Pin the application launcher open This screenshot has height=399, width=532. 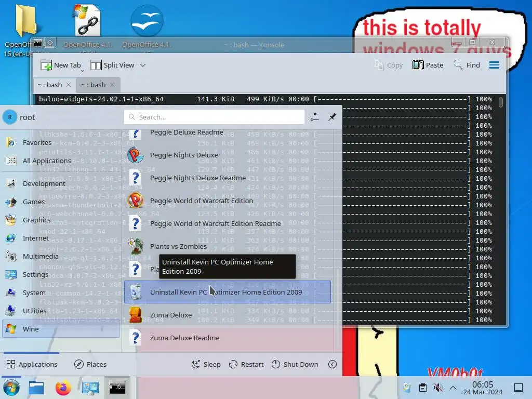[x=332, y=117]
